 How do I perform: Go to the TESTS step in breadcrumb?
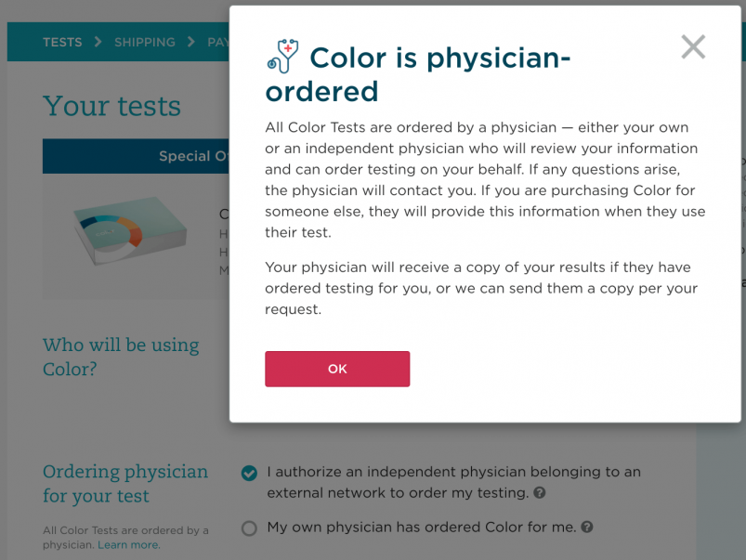coord(62,42)
